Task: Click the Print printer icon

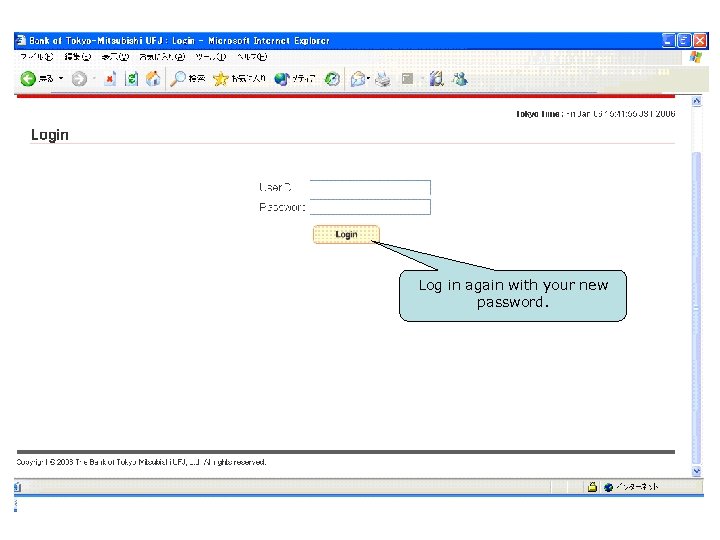Action: 382,79
